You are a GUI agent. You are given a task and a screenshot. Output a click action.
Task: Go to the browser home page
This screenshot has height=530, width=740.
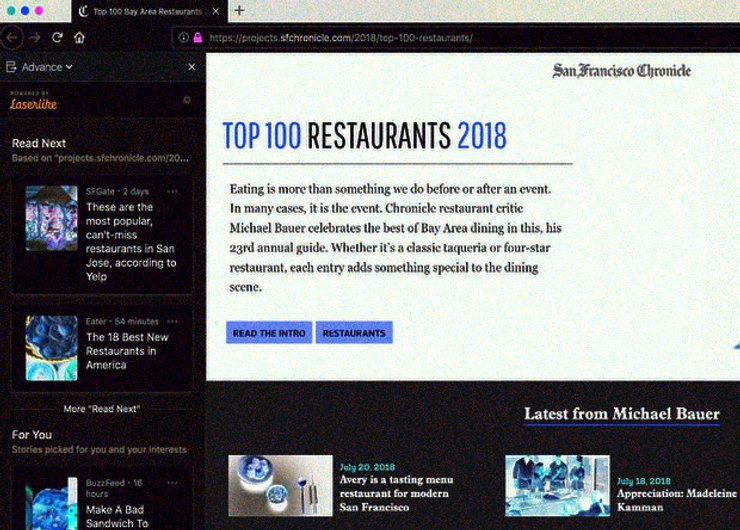pyautogui.click(x=79, y=38)
